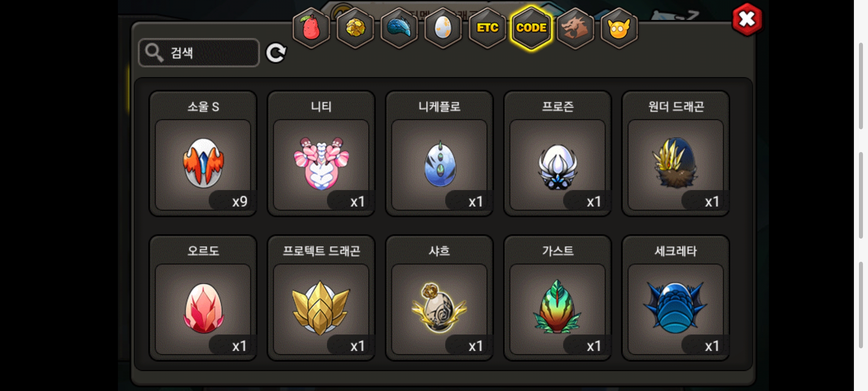Screen dimensions: 868x391
Task: Open the egg category hexagon tab
Action: [x=443, y=28]
